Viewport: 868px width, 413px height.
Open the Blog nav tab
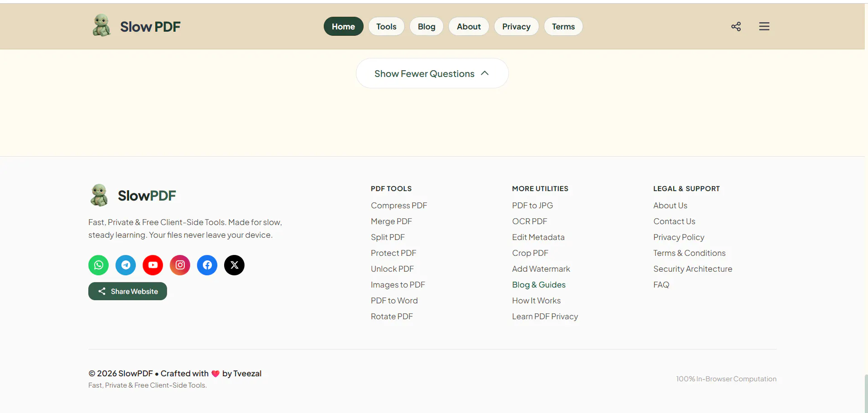click(427, 26)
